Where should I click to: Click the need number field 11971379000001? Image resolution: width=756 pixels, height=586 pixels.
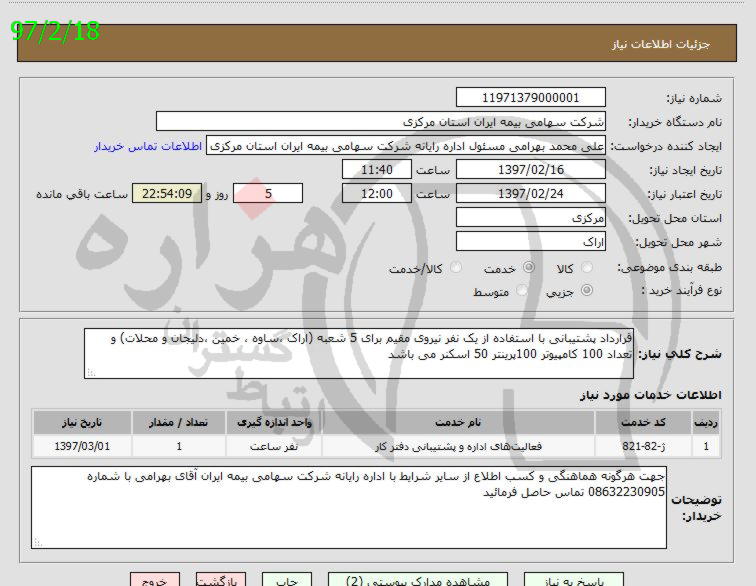[531, 97]
